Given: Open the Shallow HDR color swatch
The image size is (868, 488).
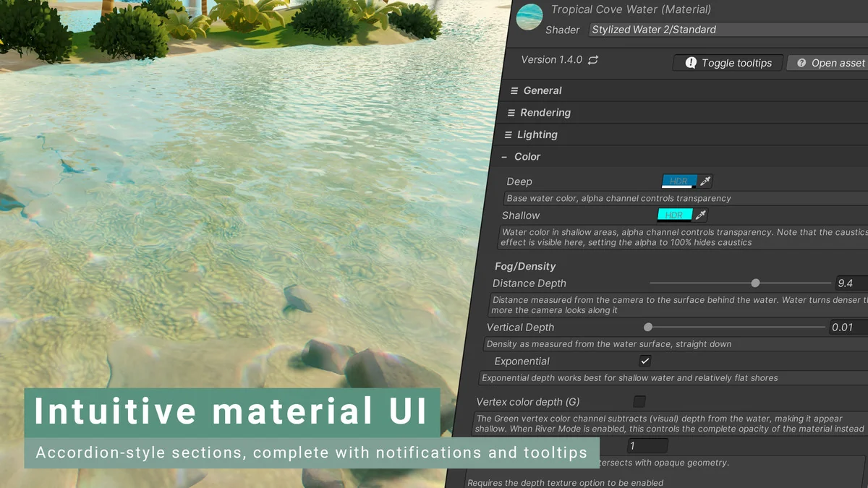Looking at the screenshot, I should point(674,215).
